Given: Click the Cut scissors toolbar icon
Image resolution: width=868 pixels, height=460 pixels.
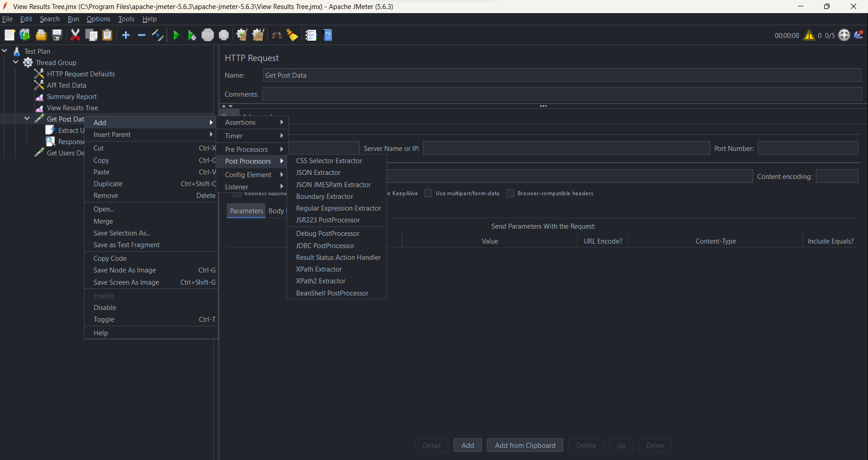Looking at the screenshot, I should click(x=75, y=35).
